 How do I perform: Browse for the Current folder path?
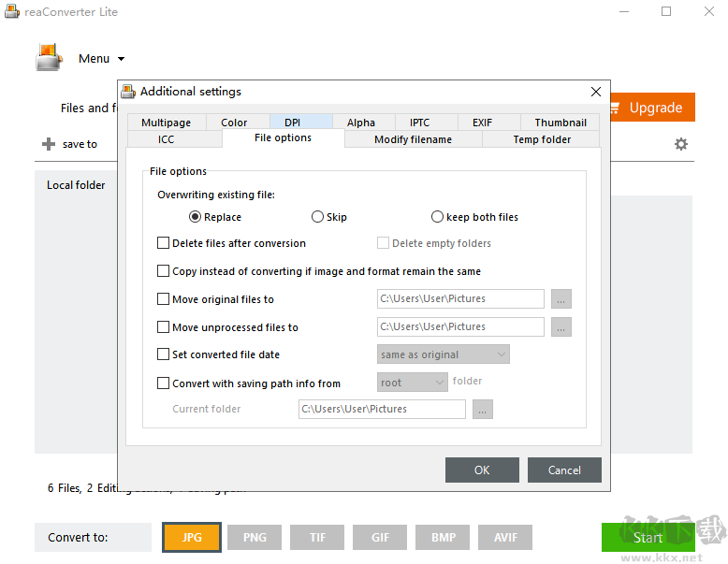(x=483, y=410)
